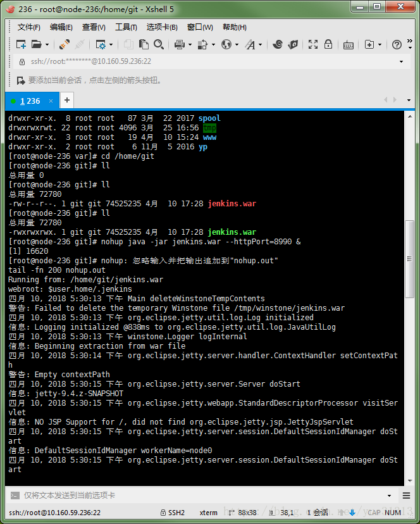Click the Open session folder icon

[37, 44]
